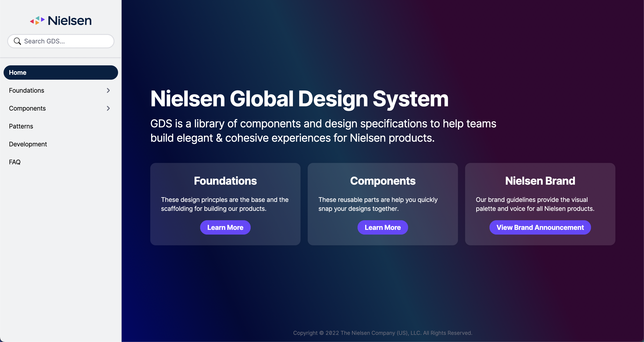Click the Nielsen logo icon
The height and width of the screenshot is (342, 644).
[x=37, y=21]
